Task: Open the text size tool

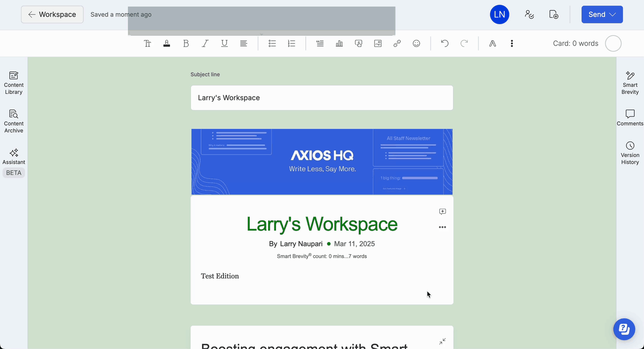Action: click(x=147, y=43)
